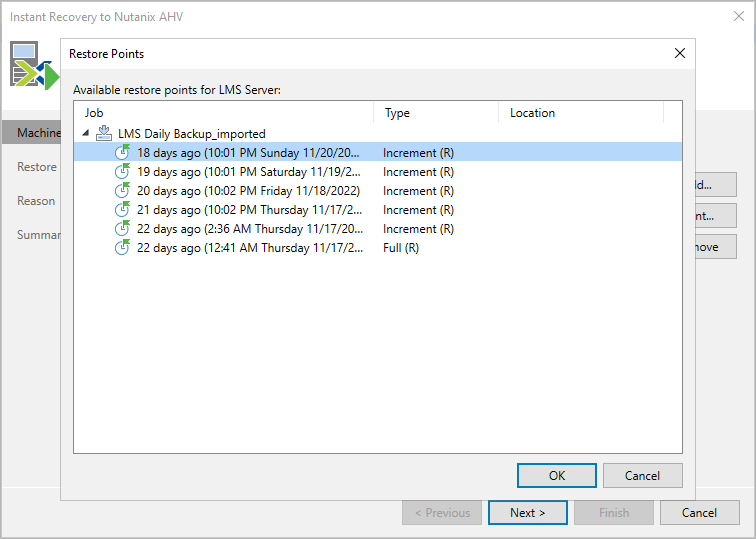The height and width of the screenshot is (539, 756).
Task: Click the 18 days ago restore point icon
Action: click(122, 152)
